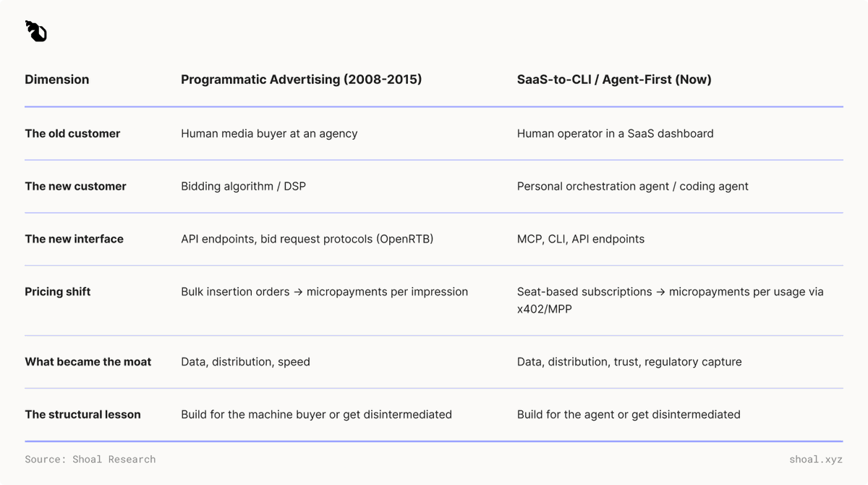Click the Human media buyer at an agency cell
The width and height of the screenshot is (868, 485).
pos(269,133)
